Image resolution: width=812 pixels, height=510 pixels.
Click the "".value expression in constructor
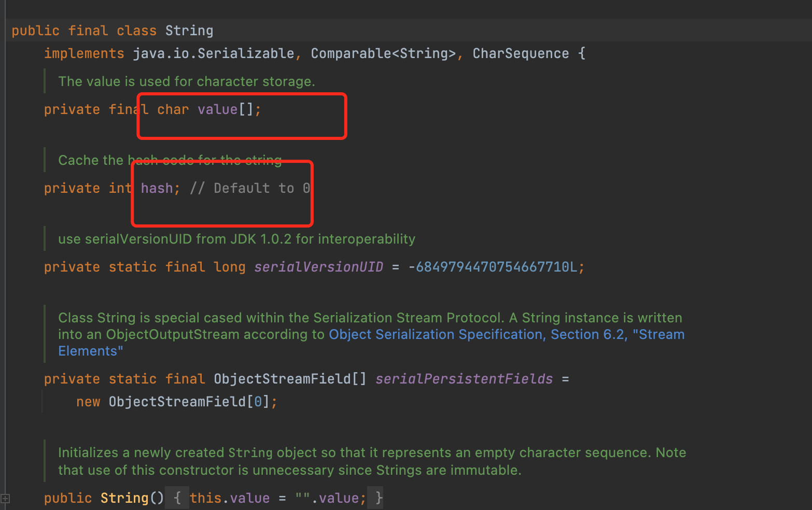click(327, 498)
